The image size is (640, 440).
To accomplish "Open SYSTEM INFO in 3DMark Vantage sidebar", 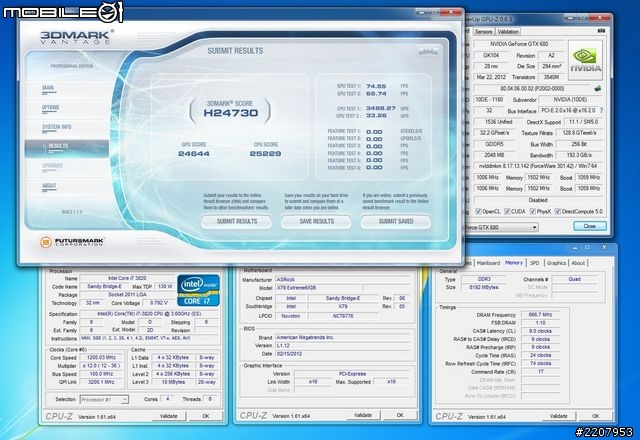I will (56, 128).
